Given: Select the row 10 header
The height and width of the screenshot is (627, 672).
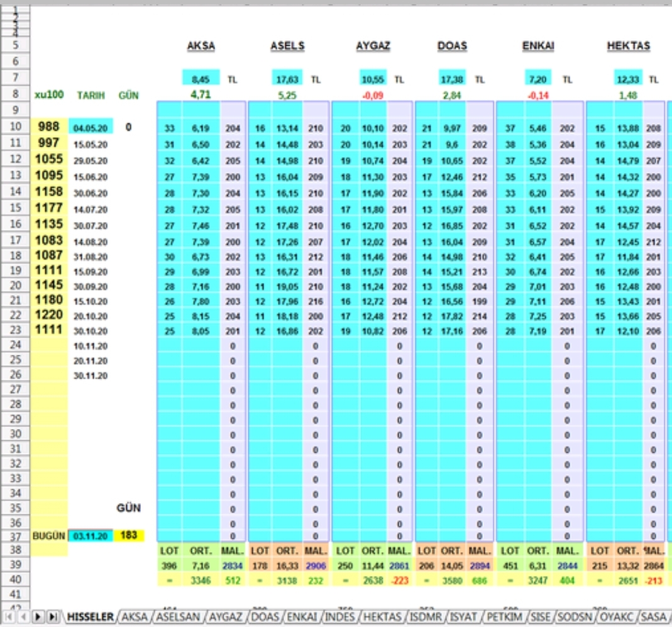Looking at the screenshot, I should [16, 127].
